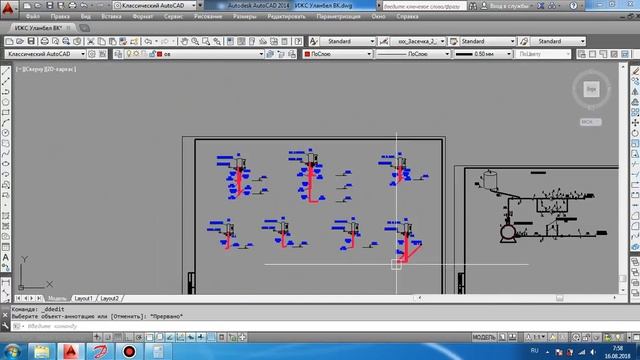Image resolution: width=640 pixels, height=360 pixels.
Task: Open Классический AutoCAD dropdown in Workspaces toolbar
Action: [45, 54]
